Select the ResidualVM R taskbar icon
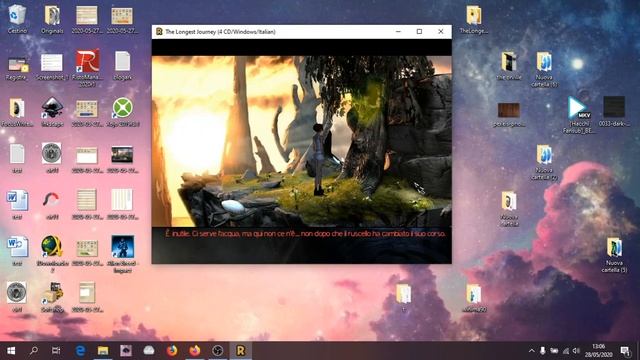 [241, 351]
